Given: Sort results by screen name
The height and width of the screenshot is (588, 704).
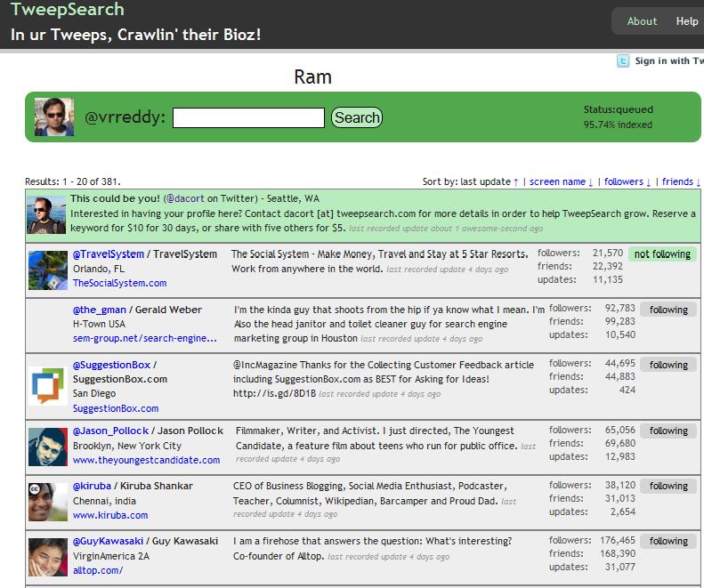Looking at the screenshot, I should pos(561,181).
